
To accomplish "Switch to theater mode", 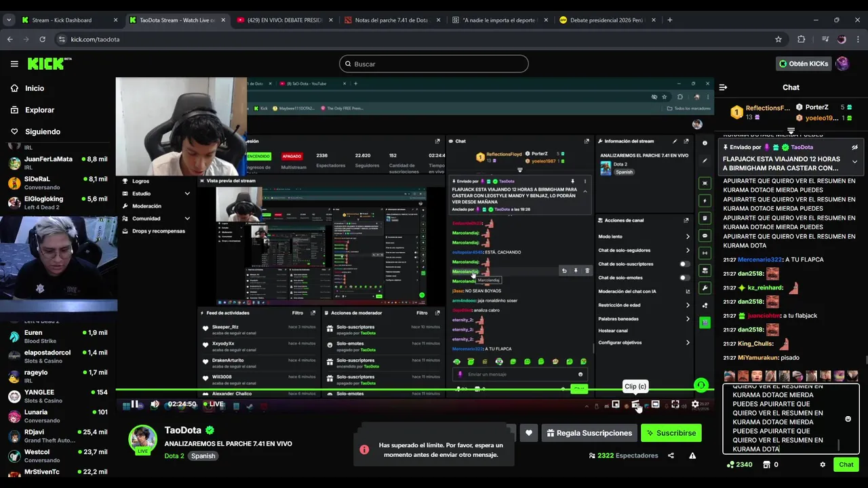I will point(655,405).
